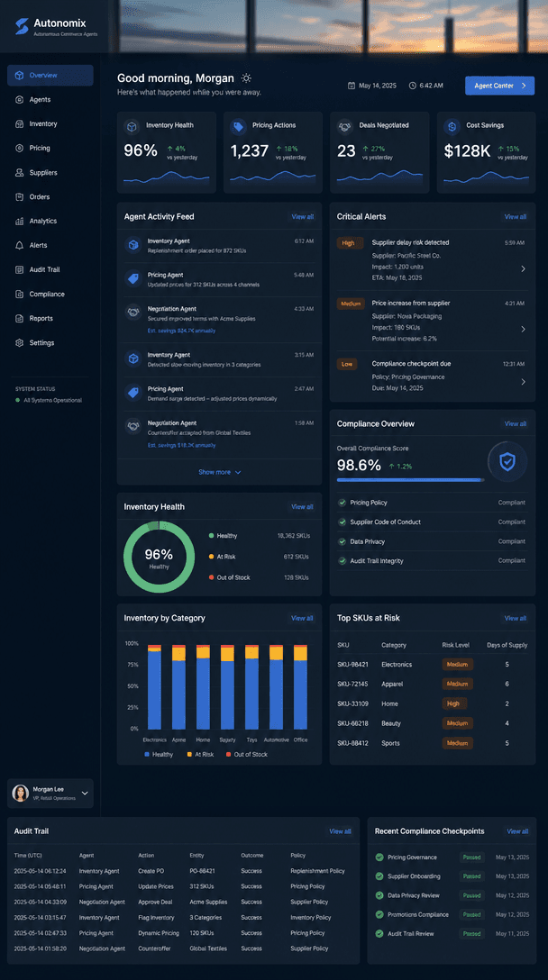Expand the compliance checkpoint due chevron

click(523, 382)
